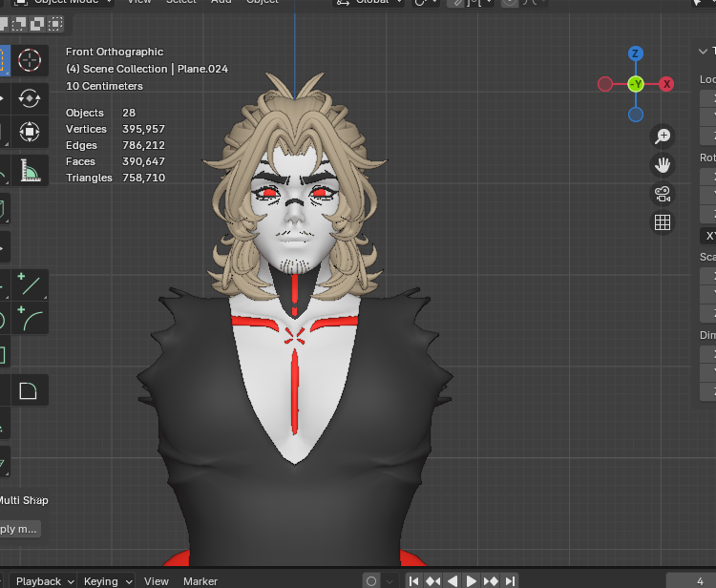Jump to the timeline start frame
The image size is (716, 588).
413,581
